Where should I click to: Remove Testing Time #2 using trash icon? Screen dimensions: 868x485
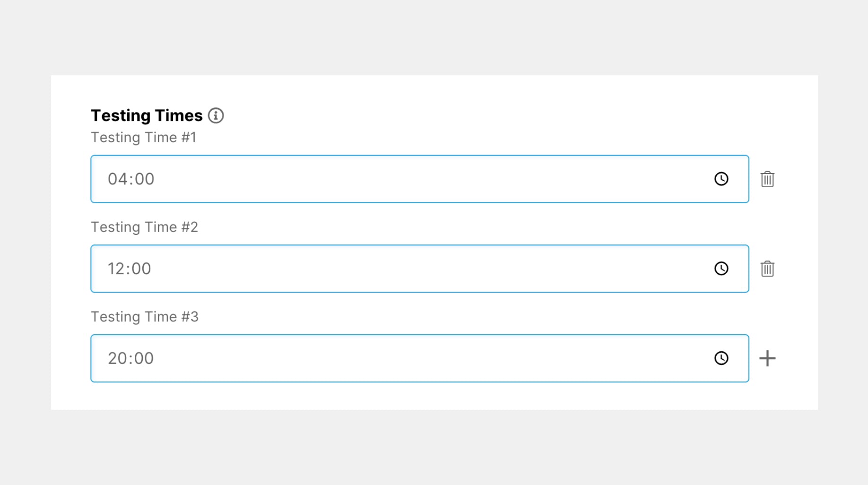[767, 269]
